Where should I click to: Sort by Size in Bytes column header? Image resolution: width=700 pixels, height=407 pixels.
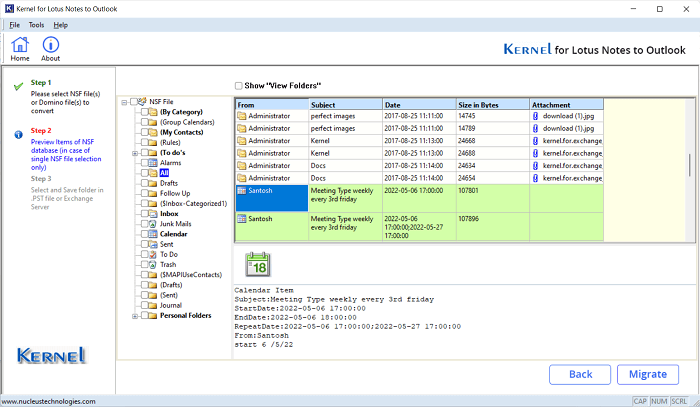[x=493, y=104]
